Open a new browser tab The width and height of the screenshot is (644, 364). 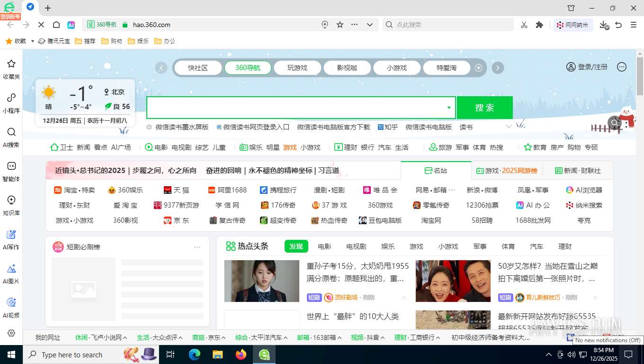[x=48, y=8]
